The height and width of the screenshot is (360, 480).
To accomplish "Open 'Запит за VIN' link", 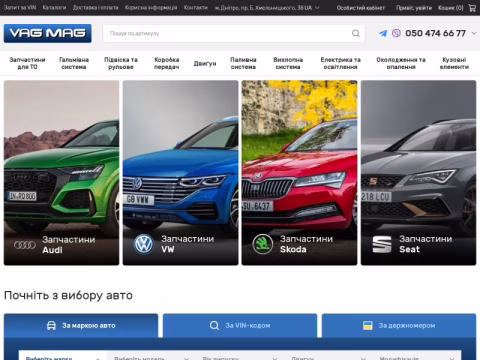I will (20, 8).
